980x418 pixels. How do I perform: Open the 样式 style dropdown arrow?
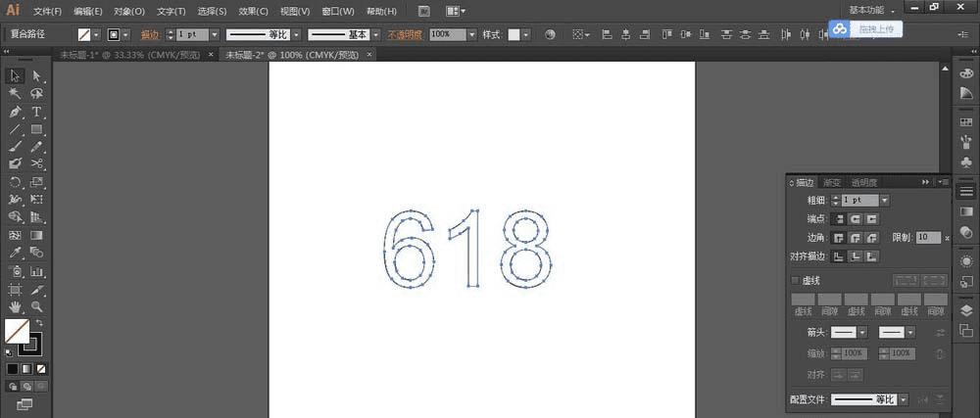525,35
